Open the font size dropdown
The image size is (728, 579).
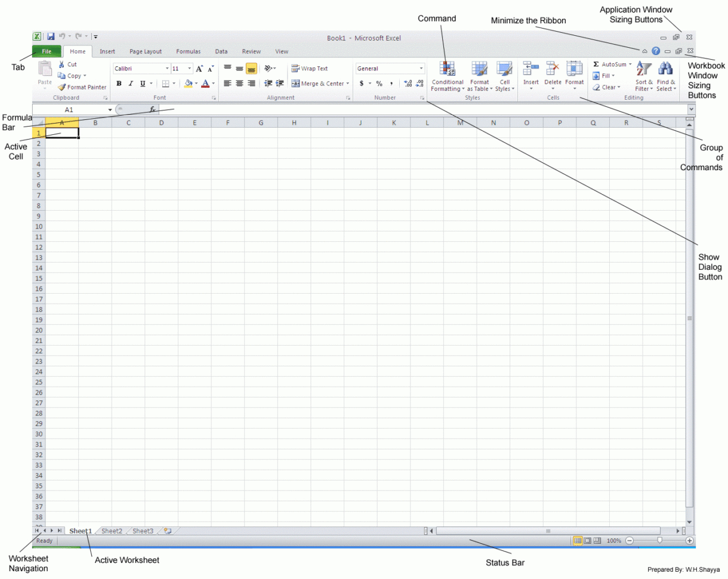coord(189,68)
